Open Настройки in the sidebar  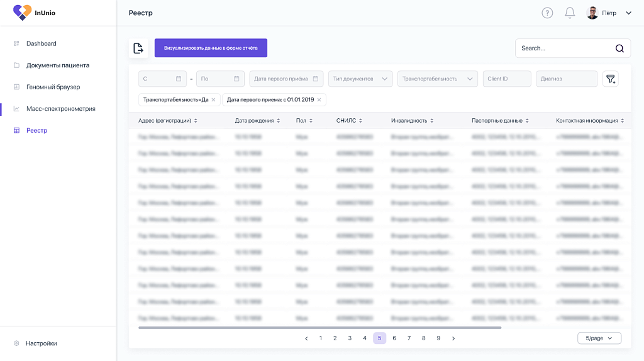[41, 343]
